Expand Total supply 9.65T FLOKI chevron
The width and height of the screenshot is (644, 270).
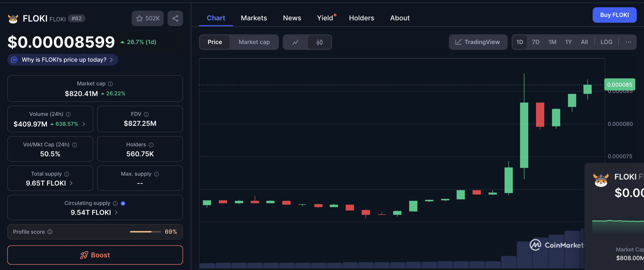click(x=71, y=183)
